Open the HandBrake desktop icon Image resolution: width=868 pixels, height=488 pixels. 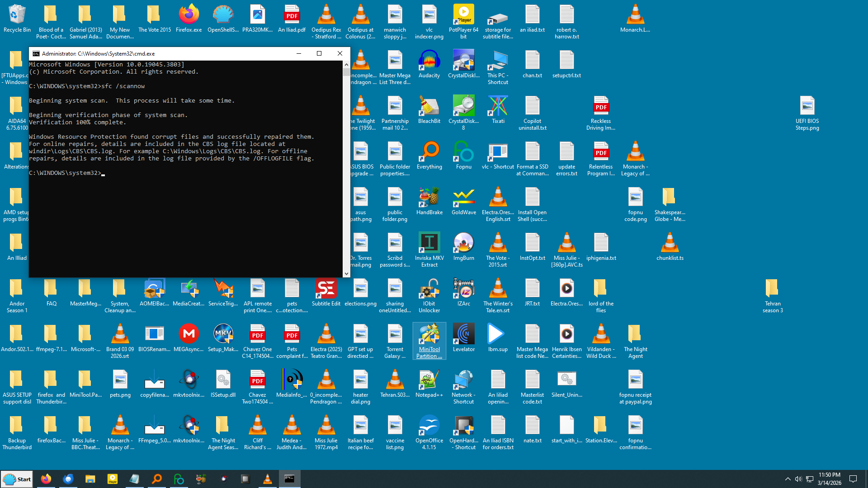429,198
